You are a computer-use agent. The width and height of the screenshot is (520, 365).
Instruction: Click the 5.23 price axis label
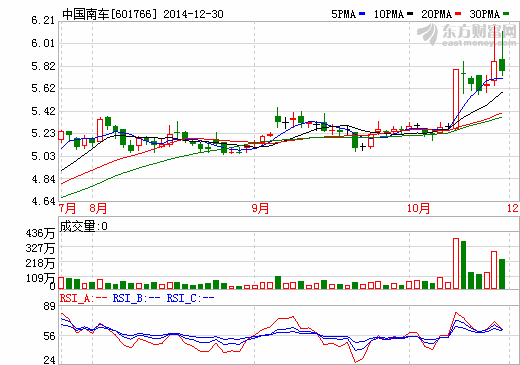(x=43, y=133)
